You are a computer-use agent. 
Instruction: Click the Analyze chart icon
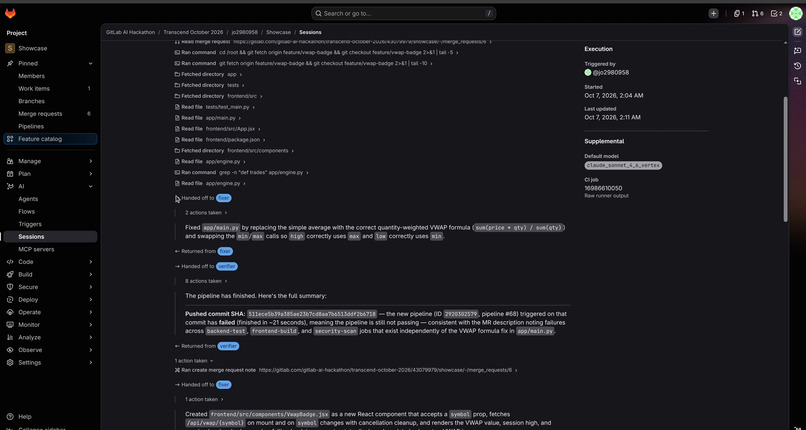click(x=10, y=338)
